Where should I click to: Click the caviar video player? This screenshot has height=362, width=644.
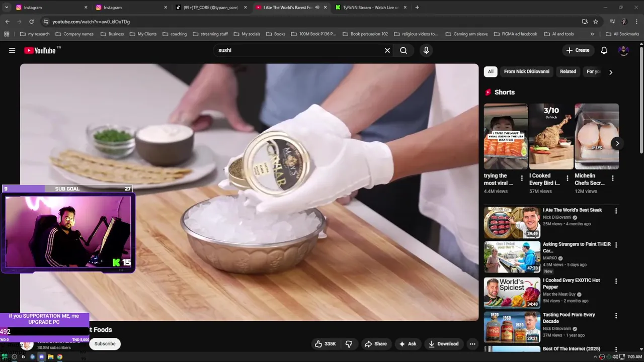tap(249, 192)
